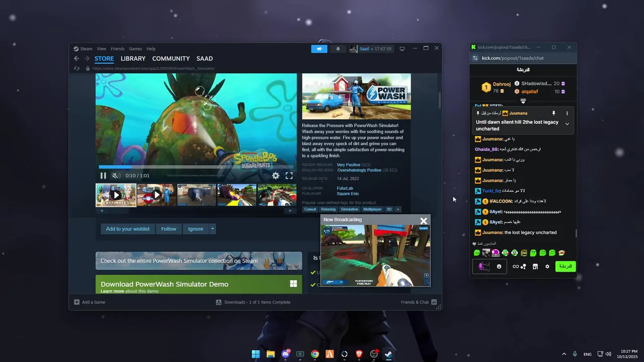644x362 pixels.
Task: Click the Kick chat scrollbar
Action: tap(577, 233)
